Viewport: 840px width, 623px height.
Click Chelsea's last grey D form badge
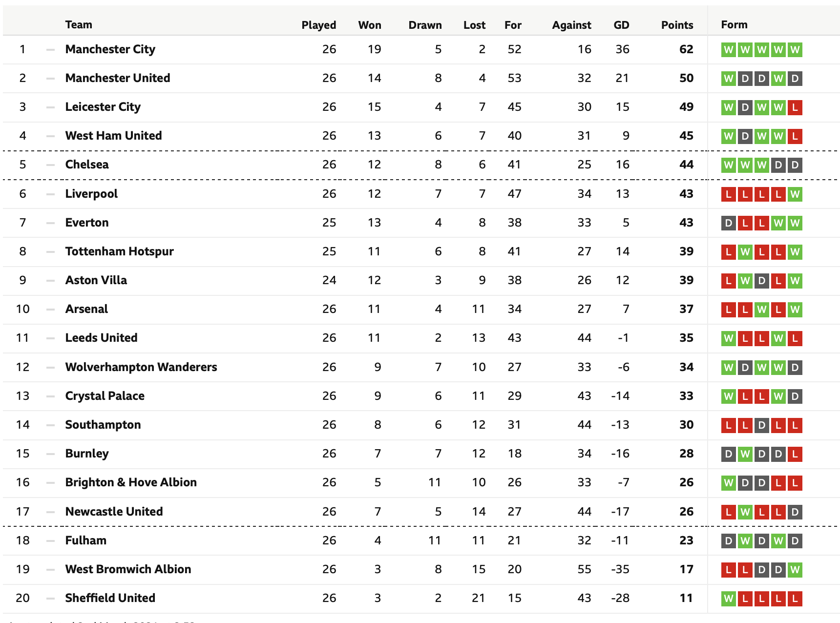[795, 165]
